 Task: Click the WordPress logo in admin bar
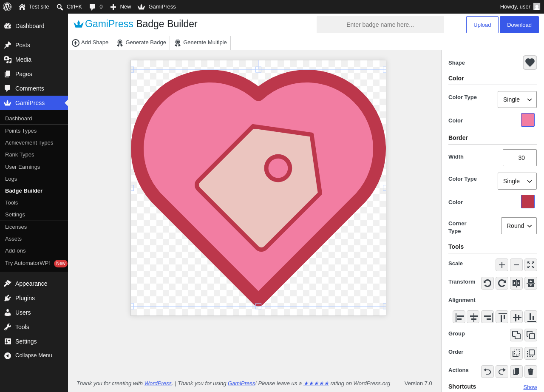pyautogui.click(x=7, y=7)
